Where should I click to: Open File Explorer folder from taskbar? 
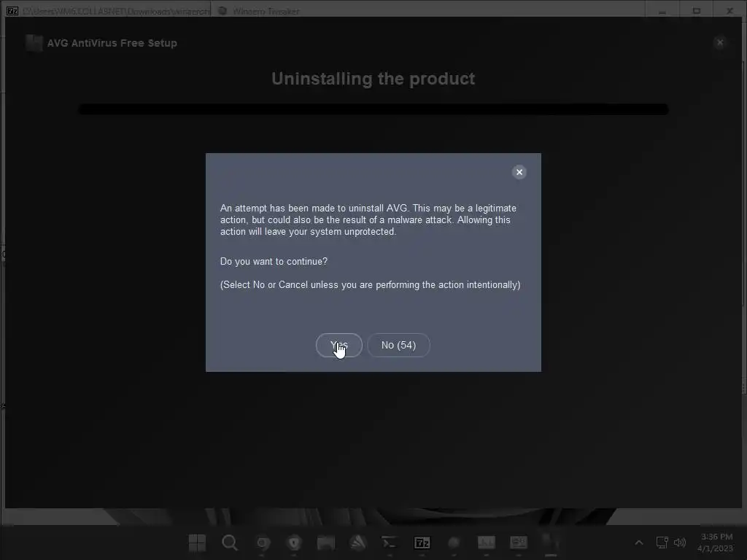326,542
